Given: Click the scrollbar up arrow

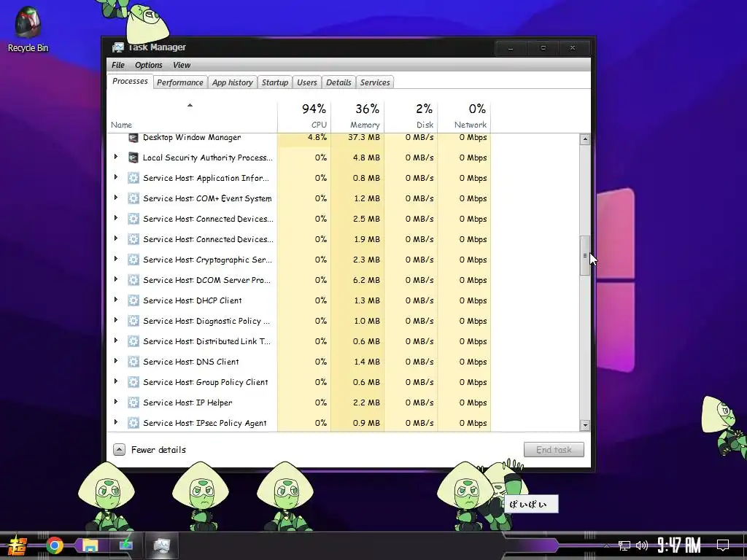Looking at the screenshot, I should coord(585,139).
